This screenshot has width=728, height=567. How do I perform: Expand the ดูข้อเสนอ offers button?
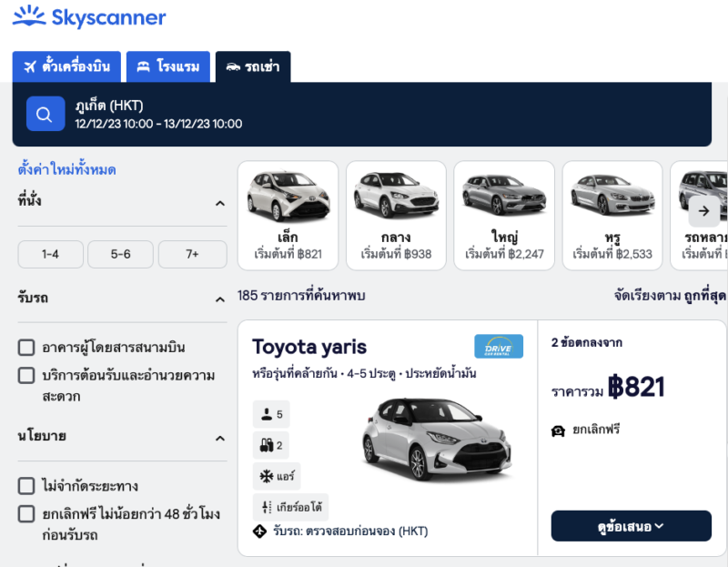[632, 526]
